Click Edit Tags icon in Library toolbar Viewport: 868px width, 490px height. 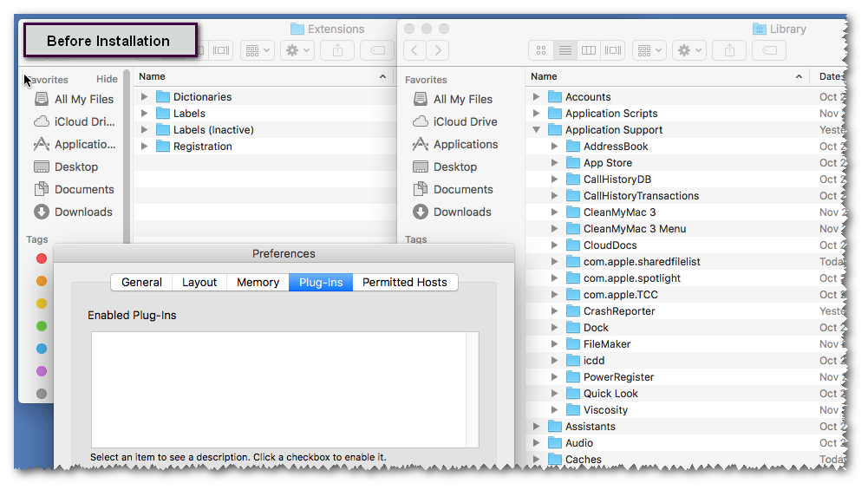pos(768,50)
